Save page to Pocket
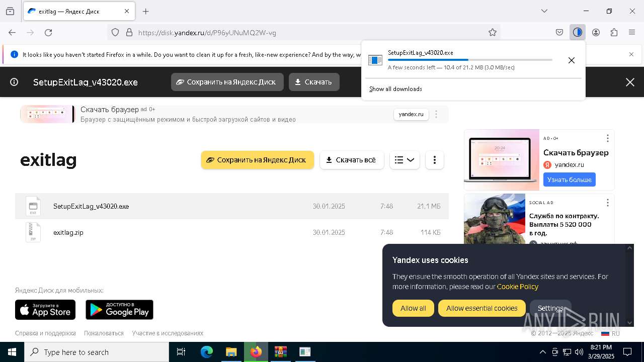Image resolution: width=644 pixels, height=362 pixels. (559, 32)
